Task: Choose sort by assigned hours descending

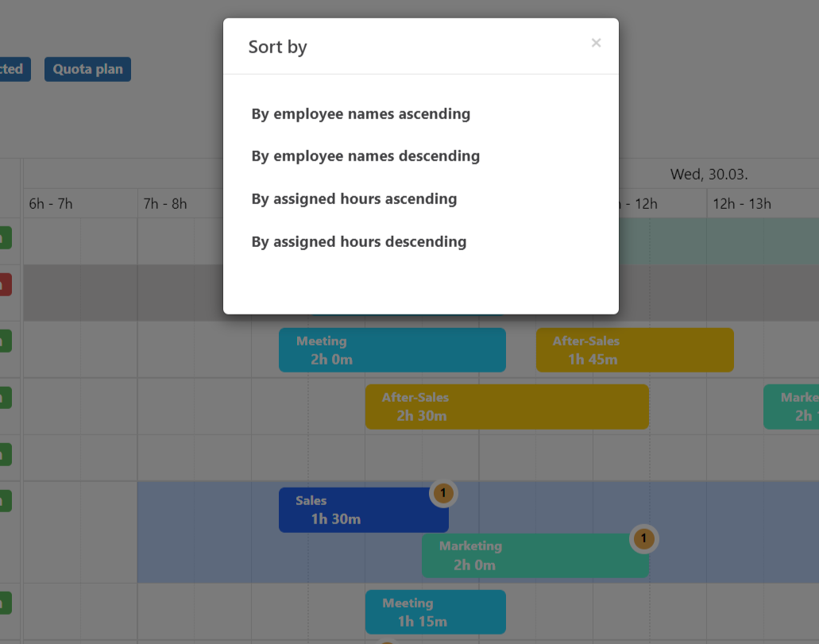Action: 359,242
